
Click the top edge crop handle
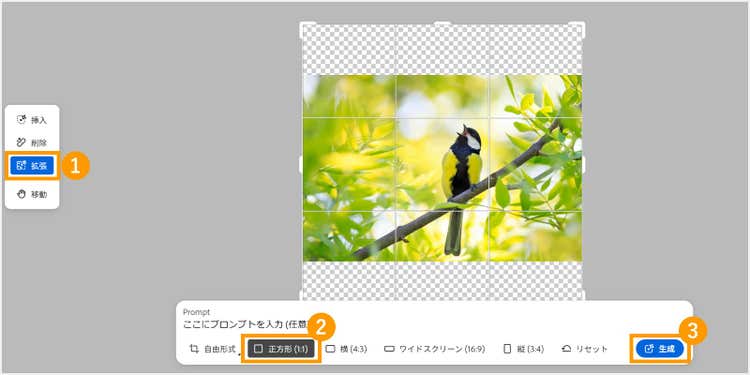pyautogui.click(x=442, y=23)
